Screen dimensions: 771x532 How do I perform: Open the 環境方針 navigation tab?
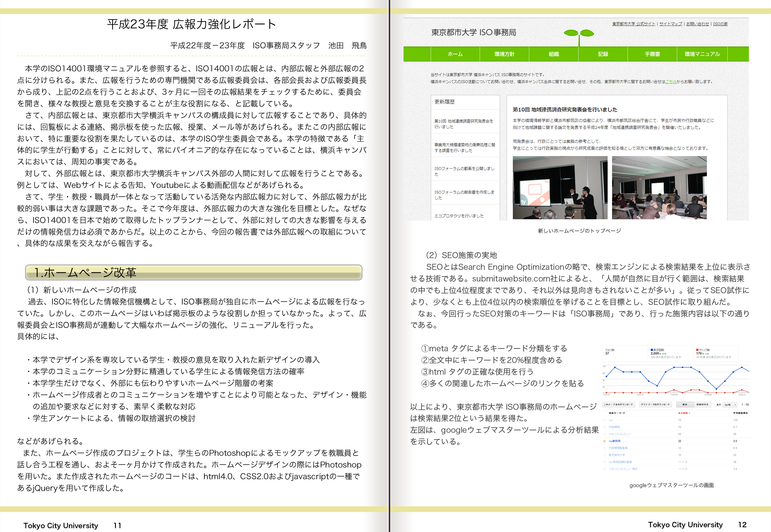504,54
